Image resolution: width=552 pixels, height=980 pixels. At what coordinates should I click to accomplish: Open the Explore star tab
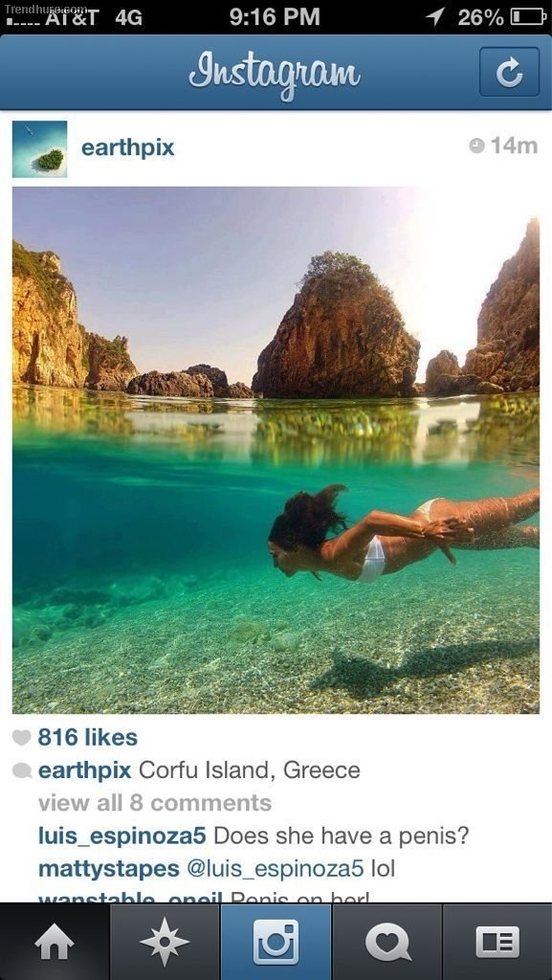pos(165,942)
